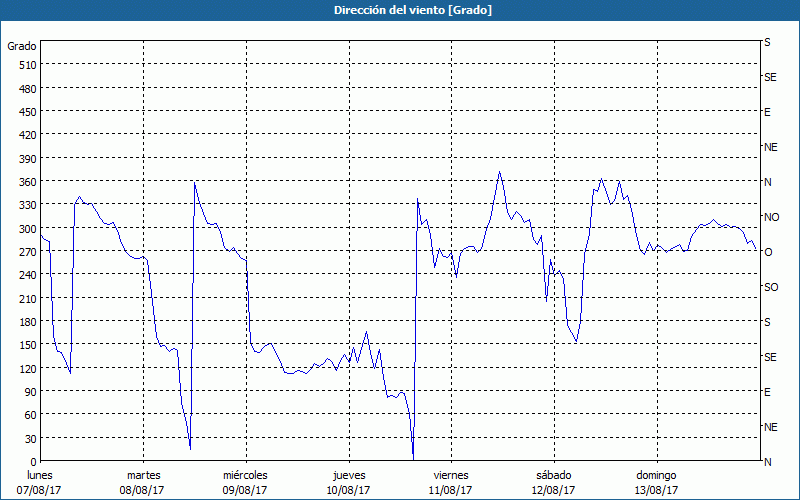The image size is (800, 500).
Task: Click the 270 tick label on the left axis
Action: (x=26, y=252)
